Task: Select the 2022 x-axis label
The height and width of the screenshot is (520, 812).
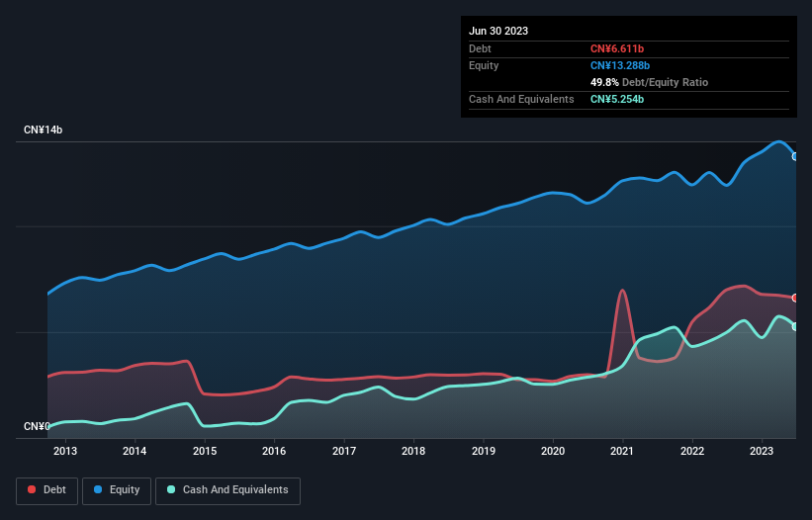Action: point(692,451)
